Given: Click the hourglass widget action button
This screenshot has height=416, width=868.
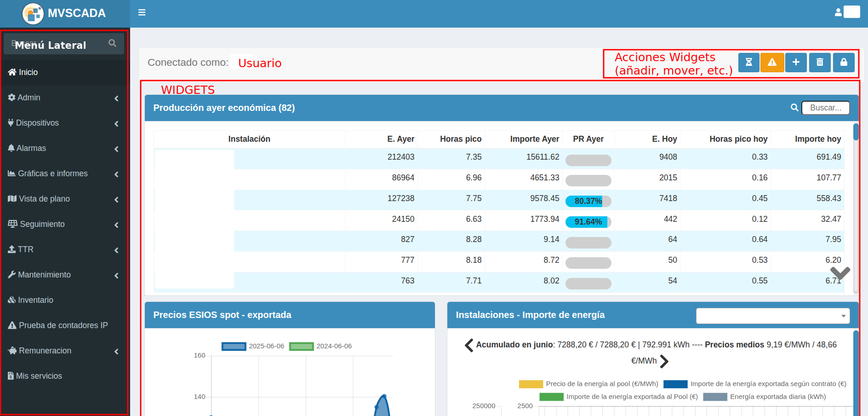Looking at the screenshot, I should click(748, 62).
